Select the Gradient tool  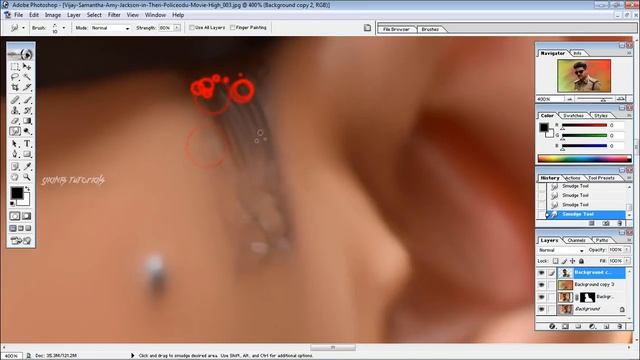tap(27, 121)
